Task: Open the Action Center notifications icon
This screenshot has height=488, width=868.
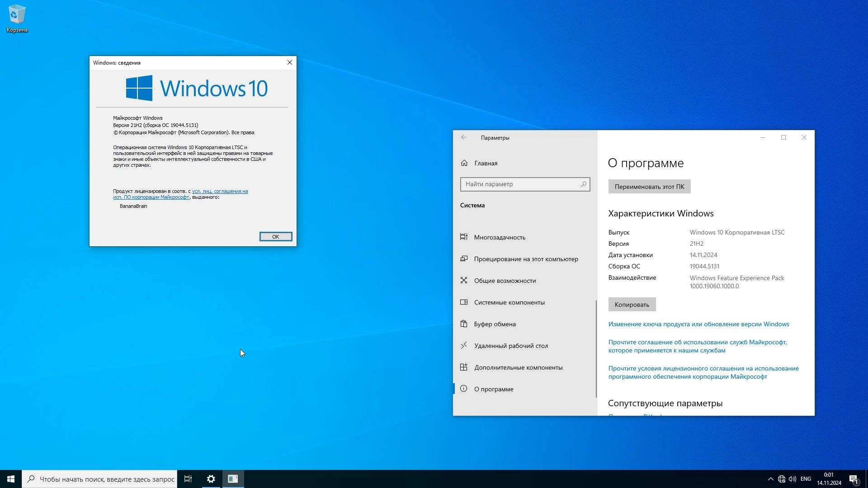Action: (854, 479)
